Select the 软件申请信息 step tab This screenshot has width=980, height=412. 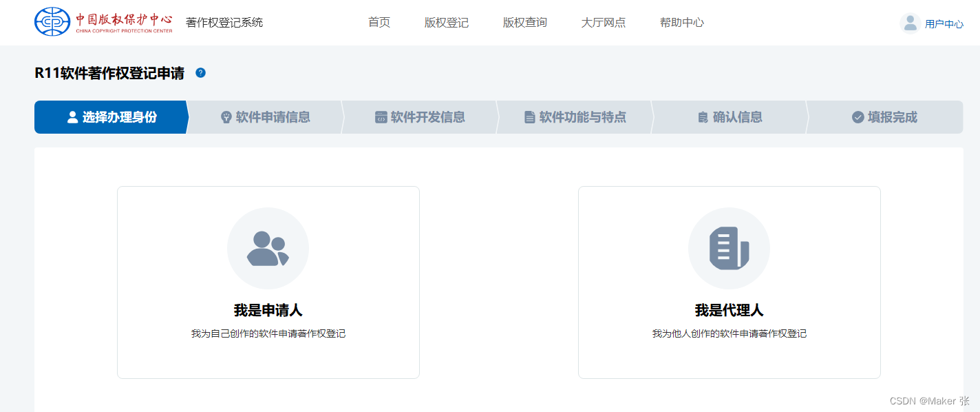(265, 117)
